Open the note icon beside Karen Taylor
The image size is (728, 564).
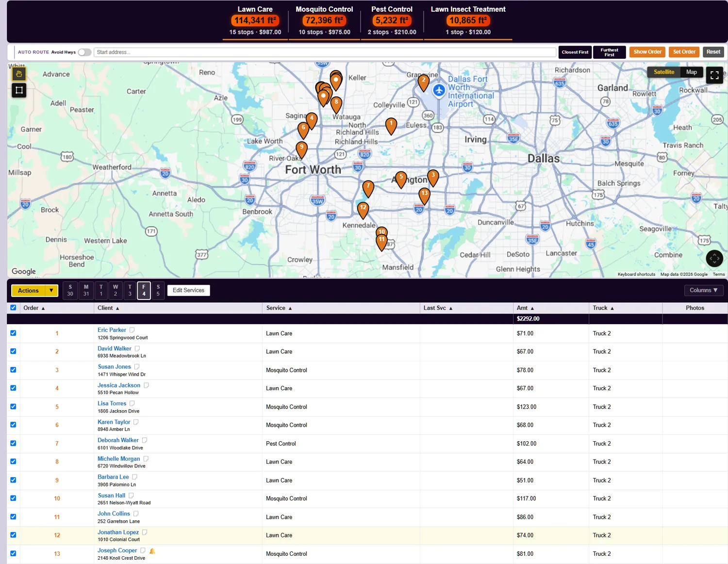(x=136, y=422)
